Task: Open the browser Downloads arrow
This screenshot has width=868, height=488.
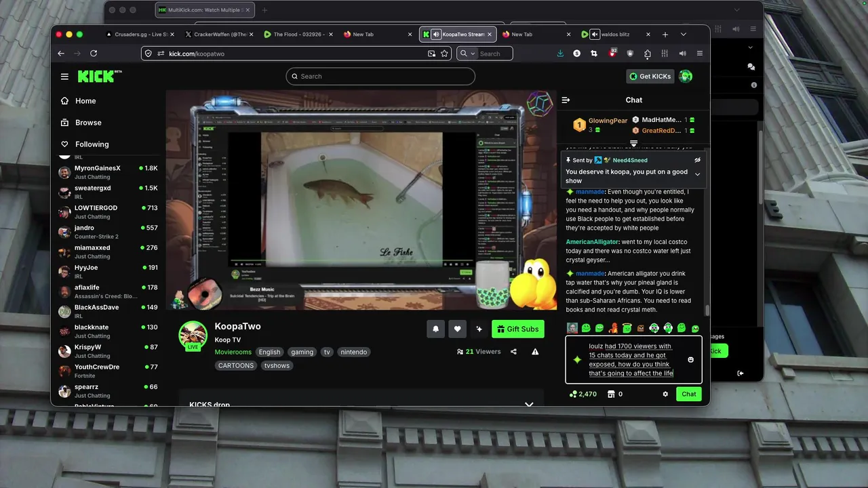Action: [x=560, y=54]
